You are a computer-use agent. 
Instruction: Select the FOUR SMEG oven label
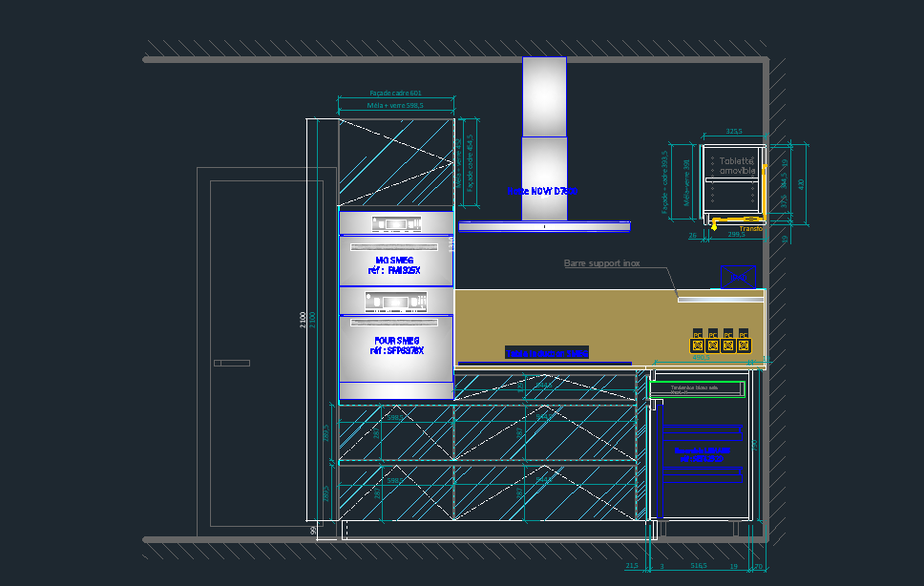pyautogui.click(x=396, y=345)
